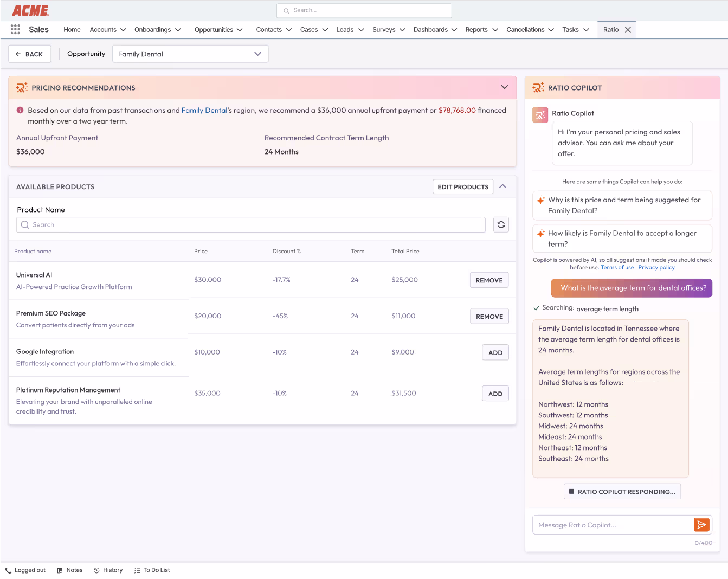This screenshot has width=728, height=579.
Task: Expand the Surveys menu chevron
Action: [402, 30]
